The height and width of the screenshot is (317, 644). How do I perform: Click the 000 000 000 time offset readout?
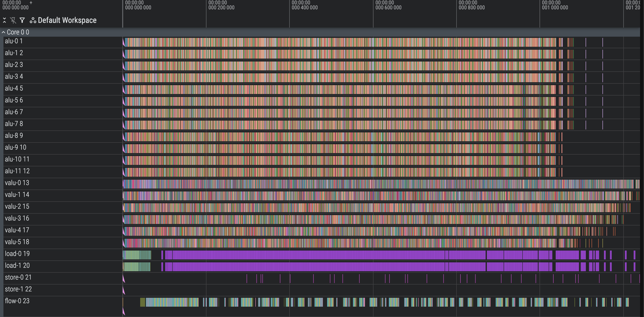pyautogui.click(x=16, y=7)
